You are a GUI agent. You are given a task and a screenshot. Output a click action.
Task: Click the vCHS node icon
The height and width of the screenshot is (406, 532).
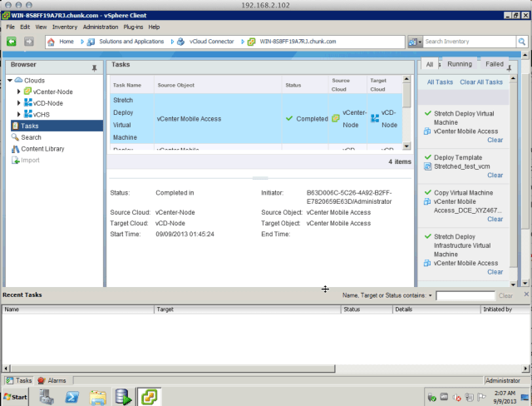click(x=28, y=114)
